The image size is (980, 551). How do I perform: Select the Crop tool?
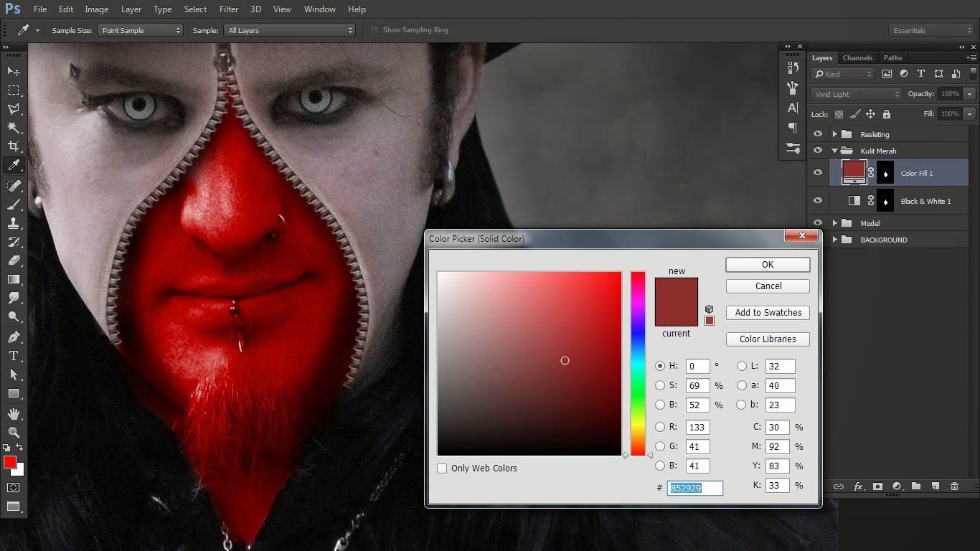[14, 146]
